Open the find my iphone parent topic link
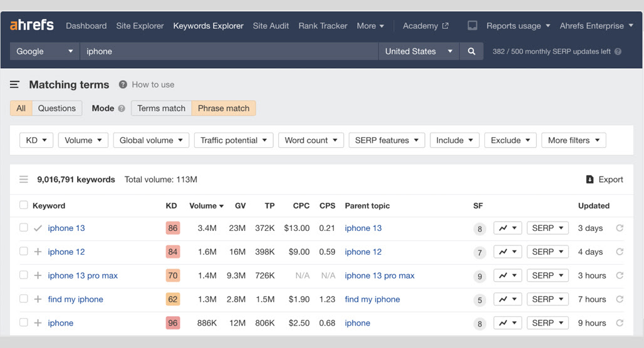 pyautogui.click(x=372, y=299)
